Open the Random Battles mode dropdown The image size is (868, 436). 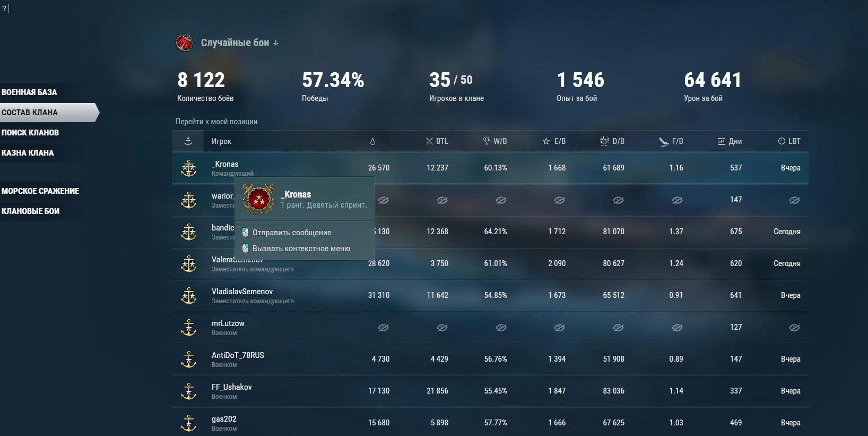[x=240, y=43]
